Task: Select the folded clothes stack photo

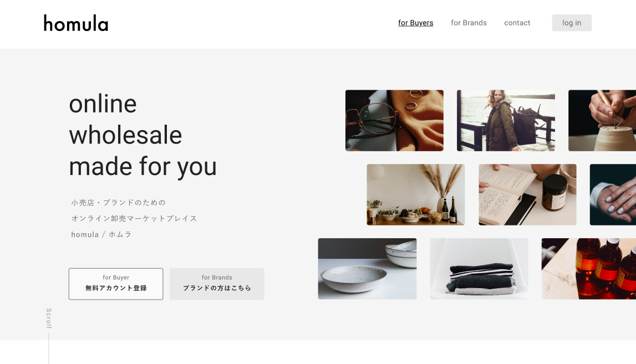Action: tap(479, 269)
